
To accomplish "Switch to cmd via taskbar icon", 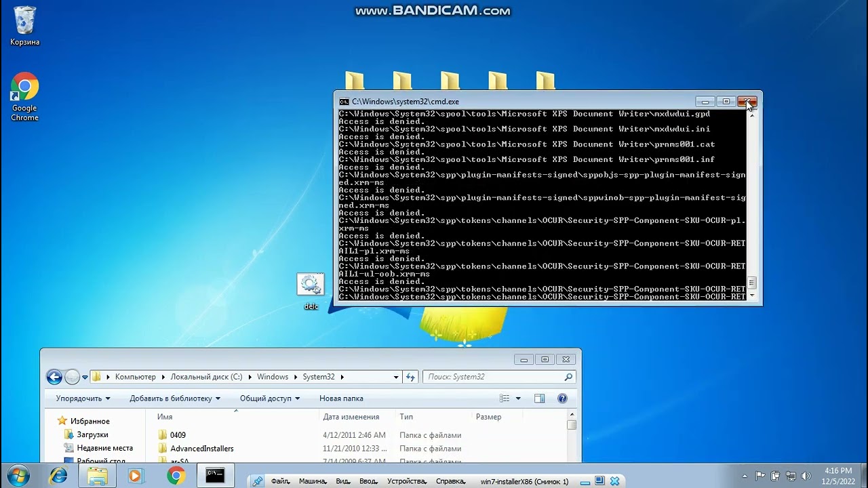I will (215, 476).
